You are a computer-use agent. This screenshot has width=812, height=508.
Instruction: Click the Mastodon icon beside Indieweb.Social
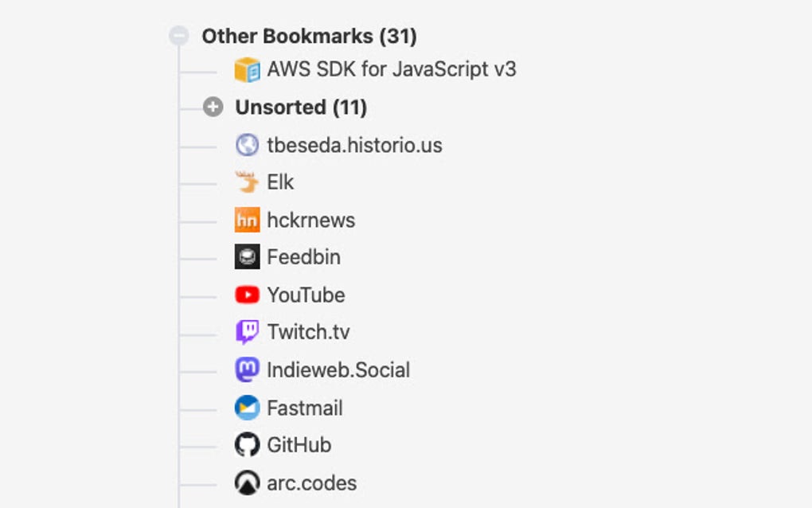248,369
